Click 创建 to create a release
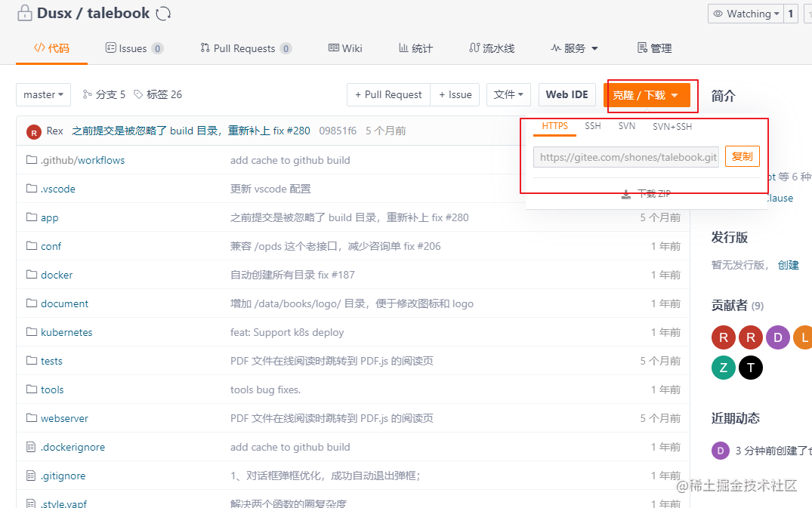 coord(788,265)
